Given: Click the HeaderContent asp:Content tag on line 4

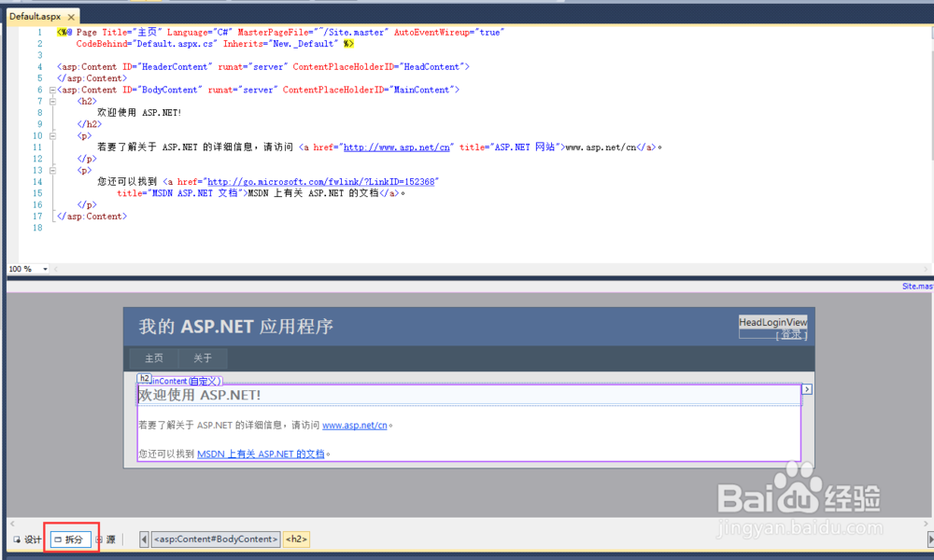Looking at the screenshot, I should (263, 67).
